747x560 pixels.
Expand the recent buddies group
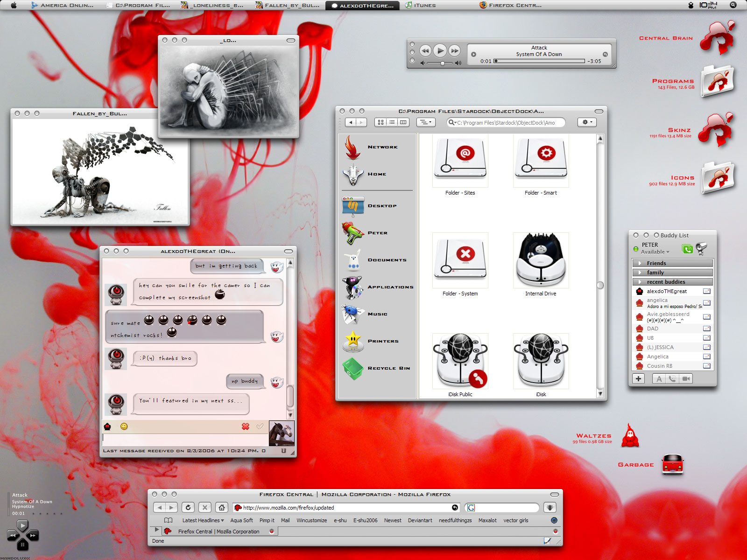[672, 282]
